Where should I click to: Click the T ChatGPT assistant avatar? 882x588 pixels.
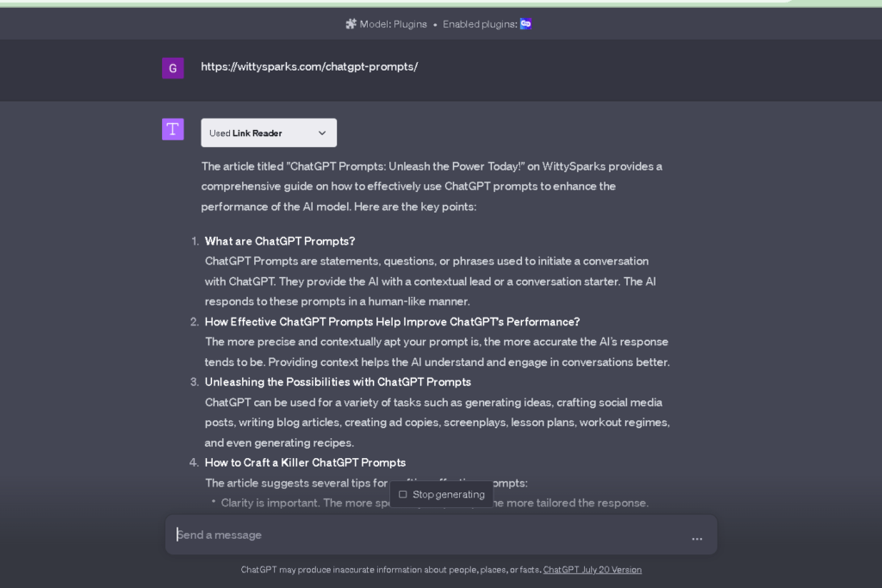172,128
